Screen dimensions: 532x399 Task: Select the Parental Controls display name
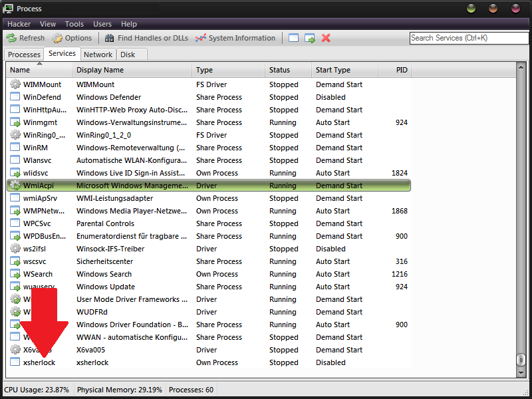coord(105,223)
